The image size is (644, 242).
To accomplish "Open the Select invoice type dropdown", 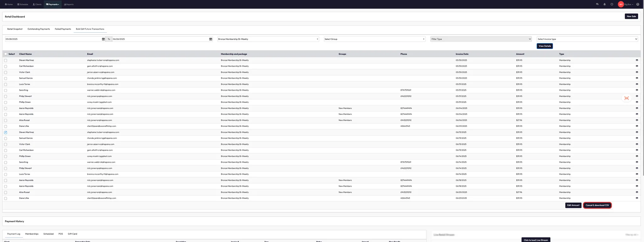I will point(587,39).
